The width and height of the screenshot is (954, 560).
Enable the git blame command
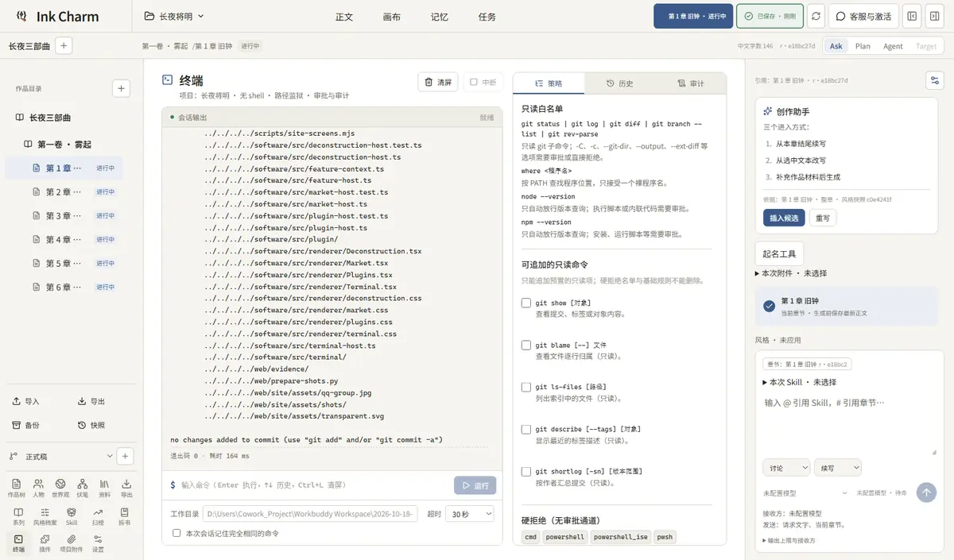[x=526, y=345]
